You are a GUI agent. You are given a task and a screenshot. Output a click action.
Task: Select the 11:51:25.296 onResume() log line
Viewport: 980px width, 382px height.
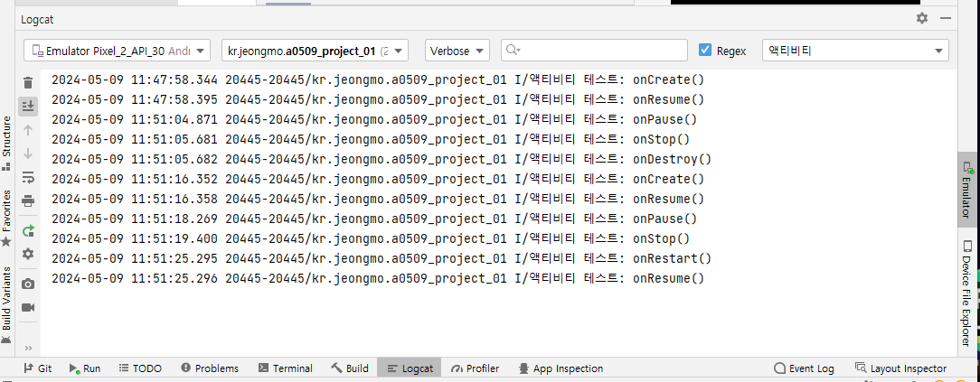click(x=378, y=278)
